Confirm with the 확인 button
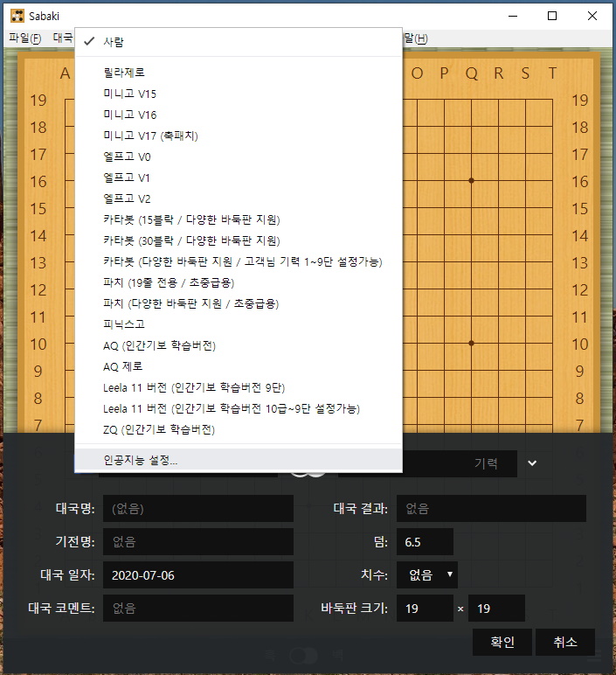 pos(502,642)
